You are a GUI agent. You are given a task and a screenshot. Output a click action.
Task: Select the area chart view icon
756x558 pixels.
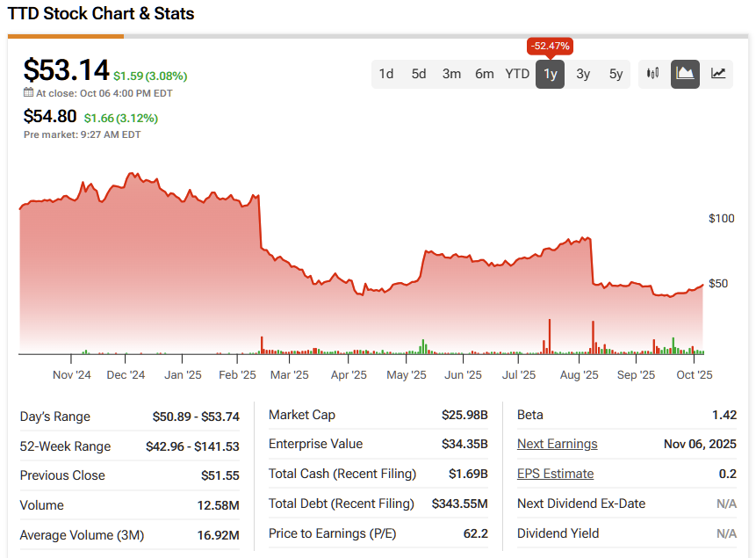[x=686, y=74]
